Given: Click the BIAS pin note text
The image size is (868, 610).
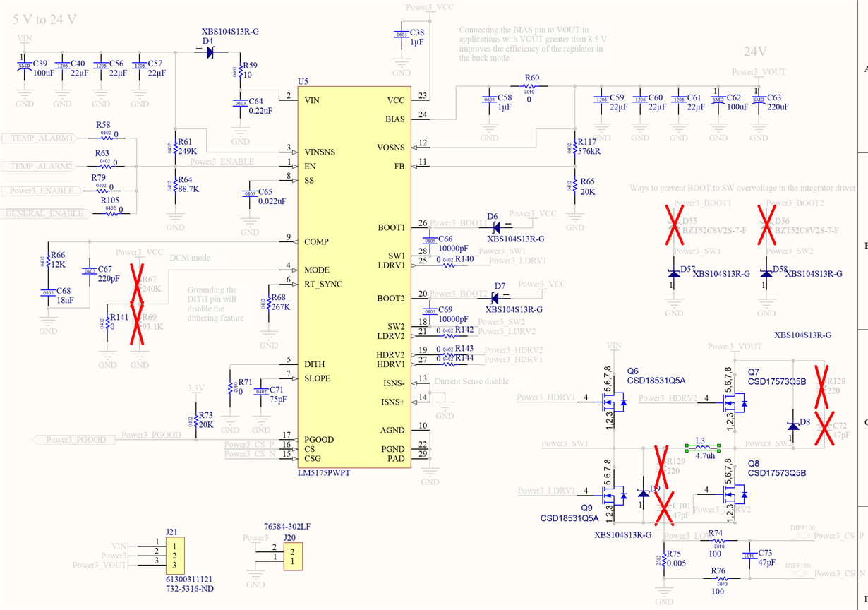Looking at the screenshot, I should (x=532, y=44).
